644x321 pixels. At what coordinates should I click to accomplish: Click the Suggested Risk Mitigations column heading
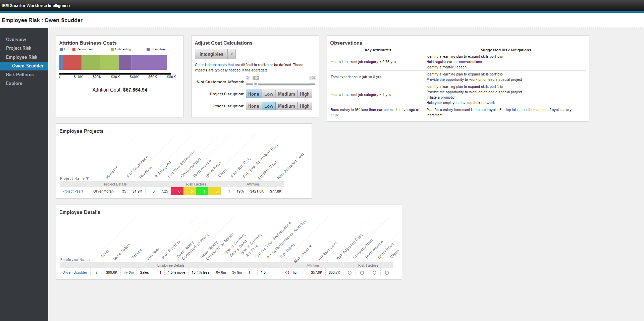506,50
